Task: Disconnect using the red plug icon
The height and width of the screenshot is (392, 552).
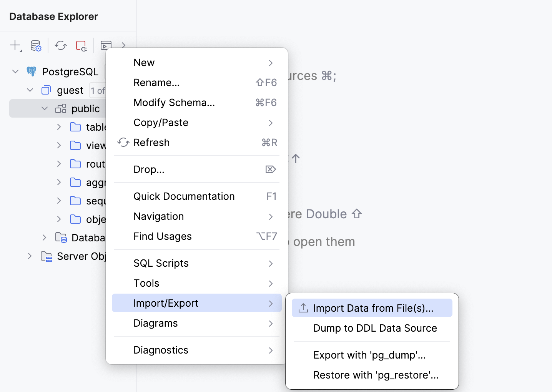Action: [81, 45]
